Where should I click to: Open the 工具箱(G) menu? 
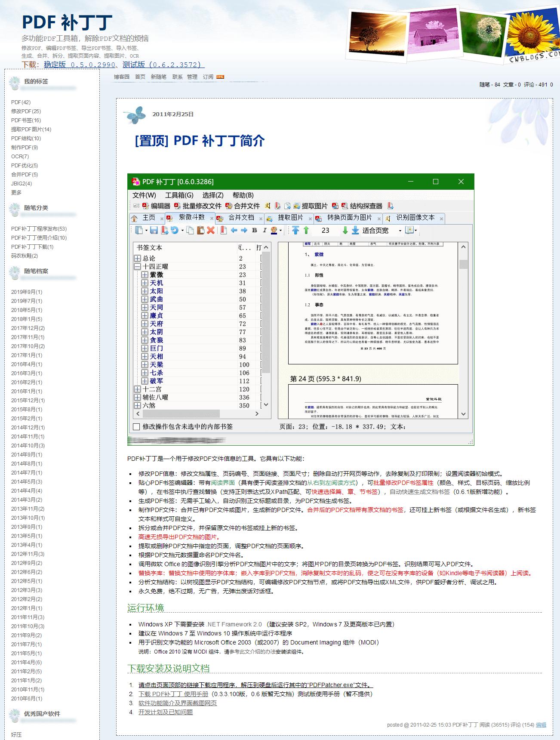179,195
